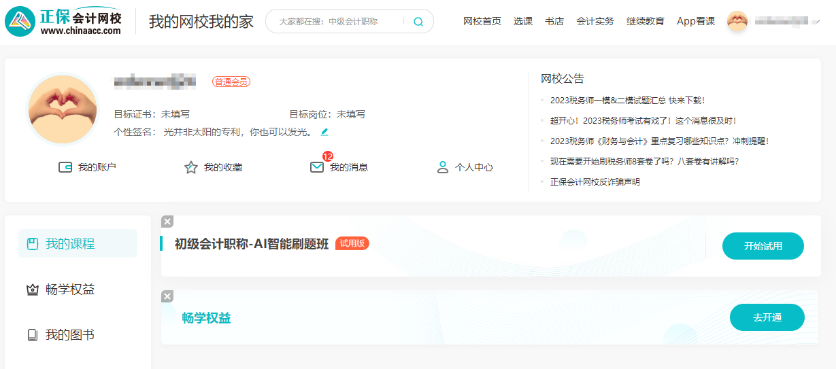Click 畅学权益 banner title
The image size is (836, 369).
pos(206,318)
